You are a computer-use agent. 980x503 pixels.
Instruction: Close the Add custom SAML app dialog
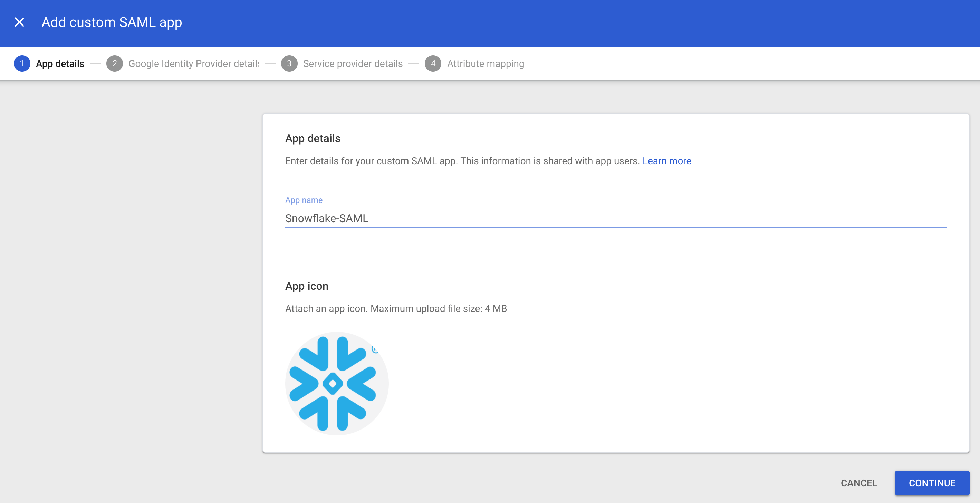coord(19,22)
